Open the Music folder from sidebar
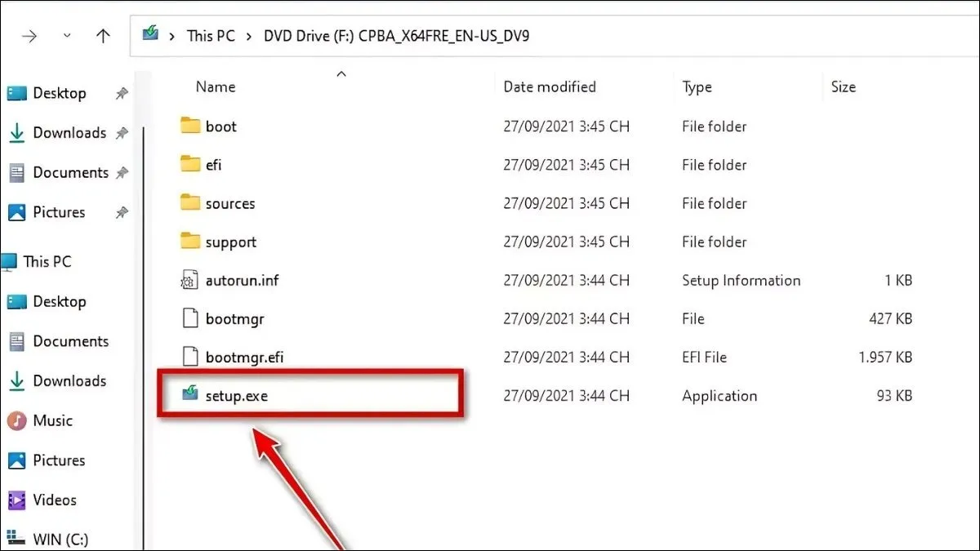Viewport: 980px width, 551px height. pos(51,420)
